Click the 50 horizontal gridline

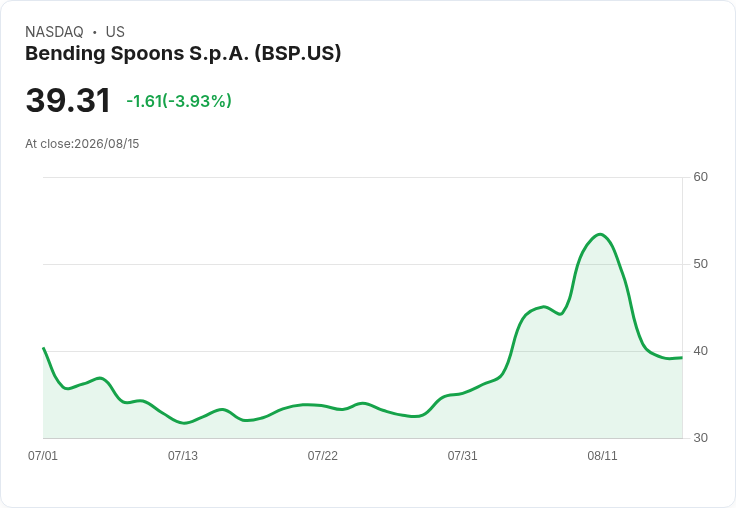[363, 264]
